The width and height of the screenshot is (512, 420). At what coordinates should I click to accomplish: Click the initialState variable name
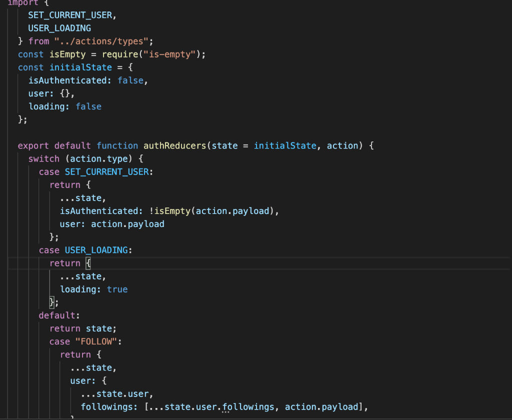coord(80,67)
